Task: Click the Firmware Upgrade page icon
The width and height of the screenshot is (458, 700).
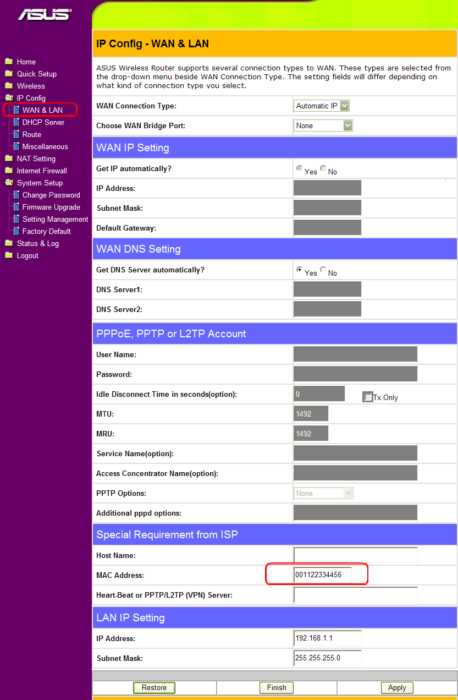Action: coord(16,207)
